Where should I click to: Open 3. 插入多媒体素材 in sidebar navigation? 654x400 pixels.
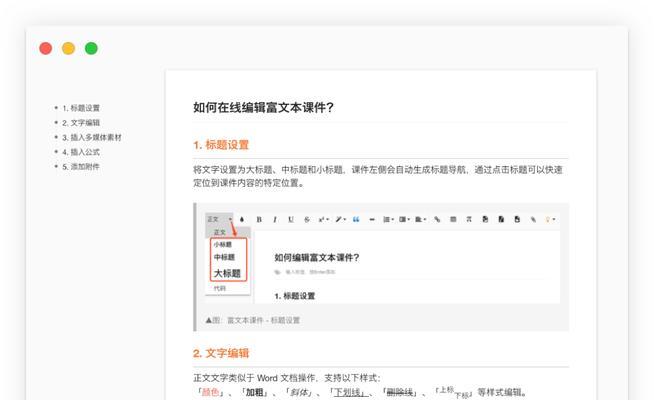point(92,137)
